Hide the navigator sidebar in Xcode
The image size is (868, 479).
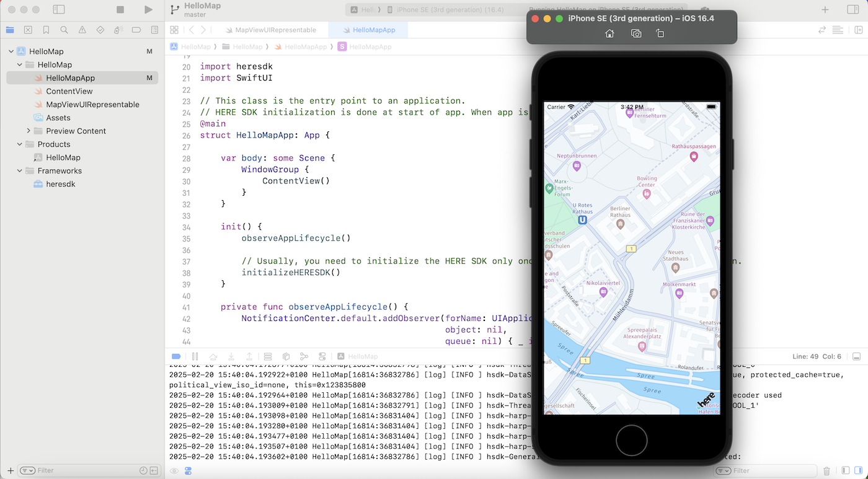click(x=59, y=10)
